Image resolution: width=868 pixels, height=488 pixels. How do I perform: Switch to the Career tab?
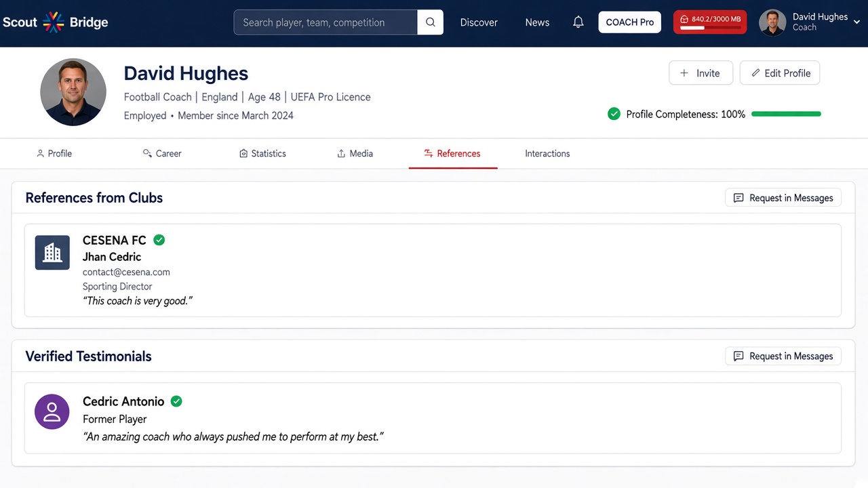click(x=162, y=154)
